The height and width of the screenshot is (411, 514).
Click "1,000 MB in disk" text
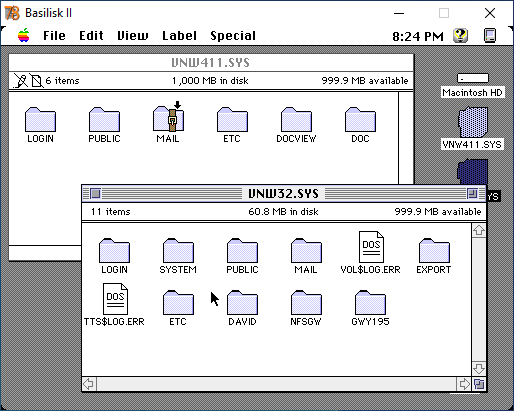click(x=210, y=81)
